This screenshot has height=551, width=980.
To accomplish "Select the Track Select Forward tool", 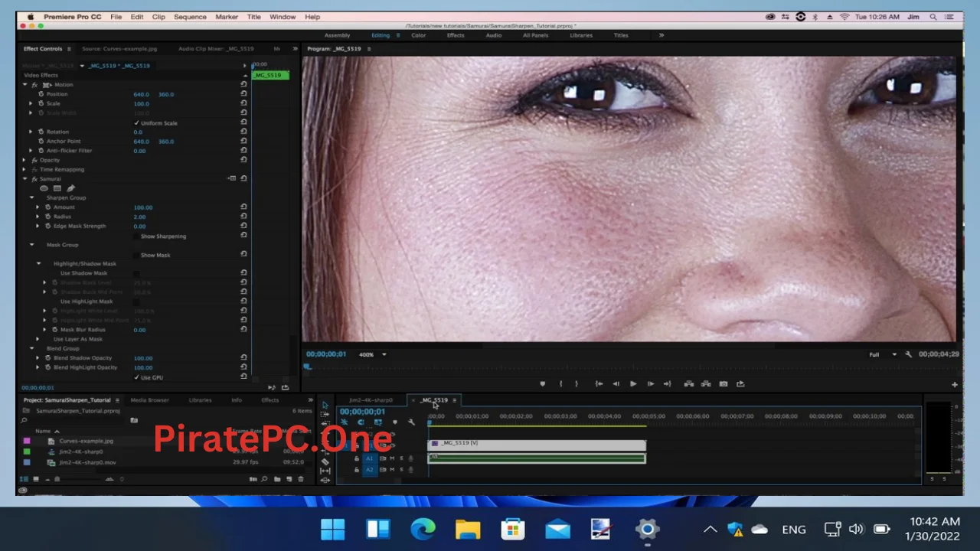I will (x=325, y=414).
